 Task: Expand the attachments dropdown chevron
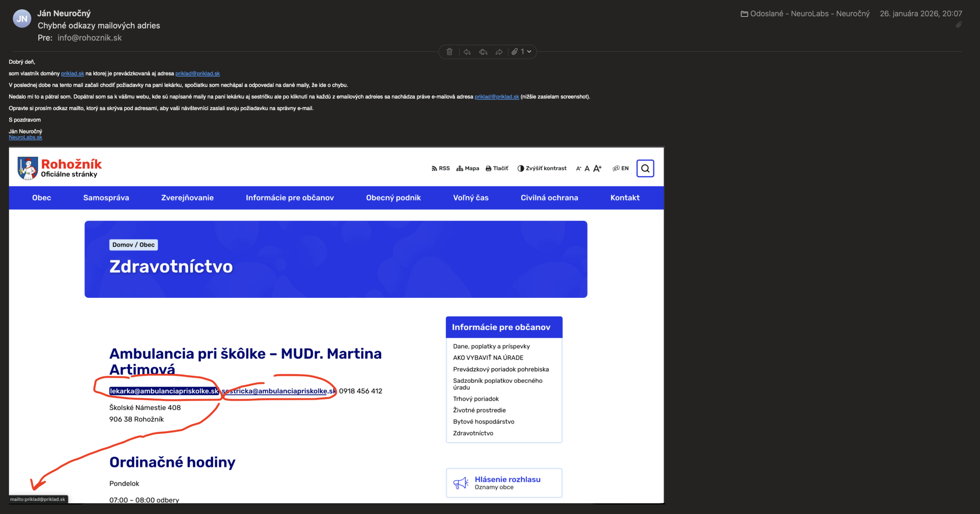pos(529,52)
